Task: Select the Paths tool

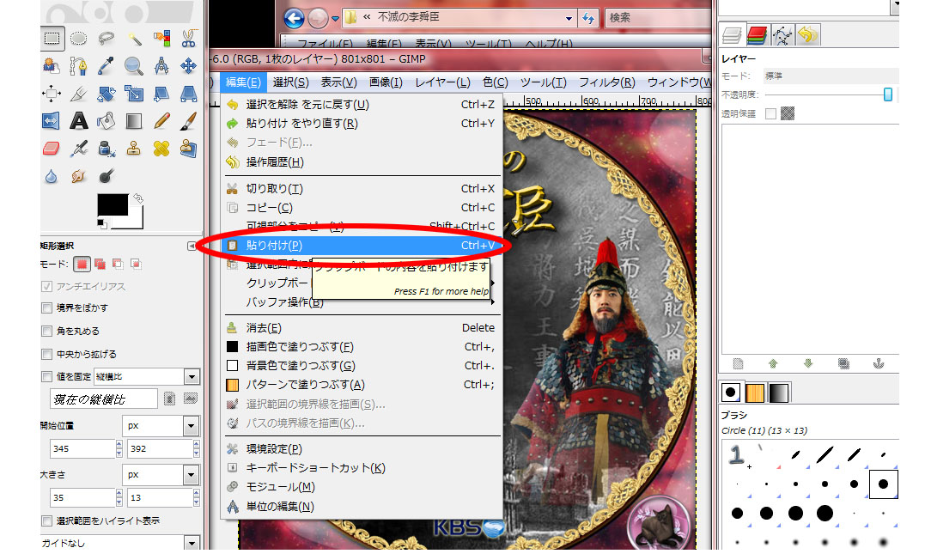Action: [78, 65]
